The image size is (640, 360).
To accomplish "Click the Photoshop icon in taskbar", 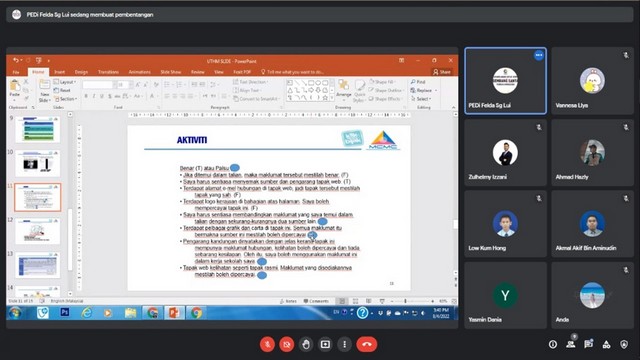I will pos(64,313).
